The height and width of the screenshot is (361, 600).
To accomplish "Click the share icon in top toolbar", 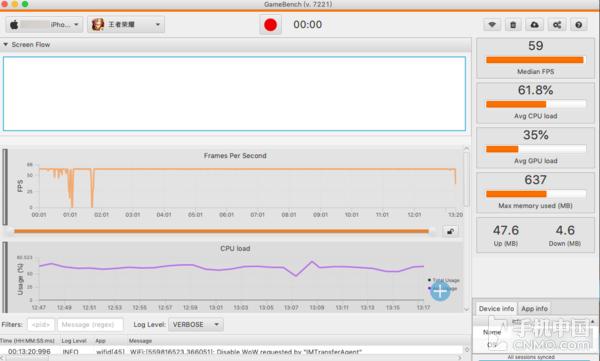I will [x=557, y=25].
